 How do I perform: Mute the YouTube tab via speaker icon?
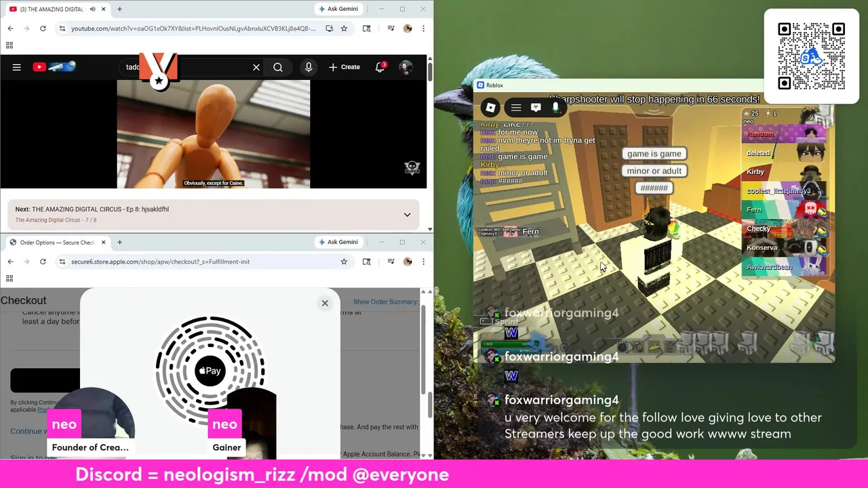click(92, 9)
